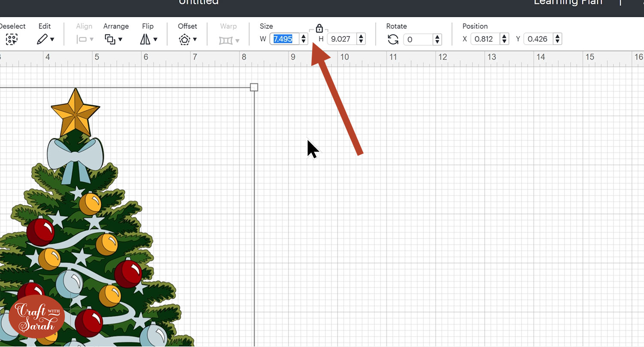Toggle the size proportions lock icon
Viewport: 644px width, 347px height.
click(319, 28)
